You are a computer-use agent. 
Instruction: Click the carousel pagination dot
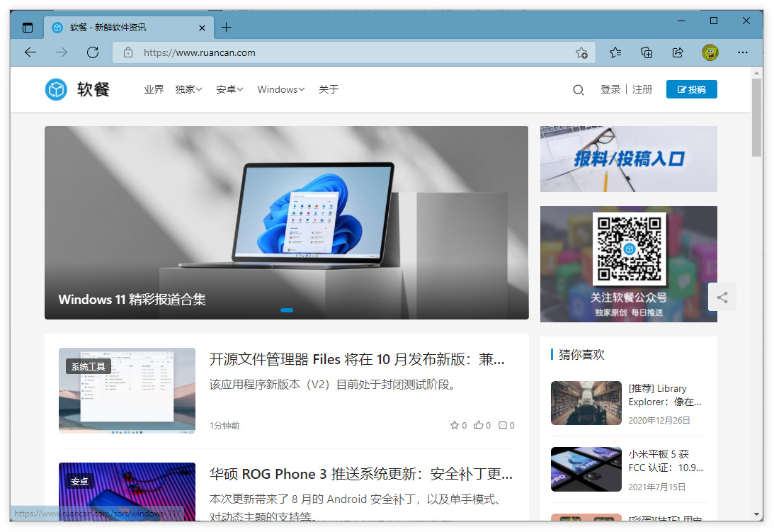[x=287, y=310]
